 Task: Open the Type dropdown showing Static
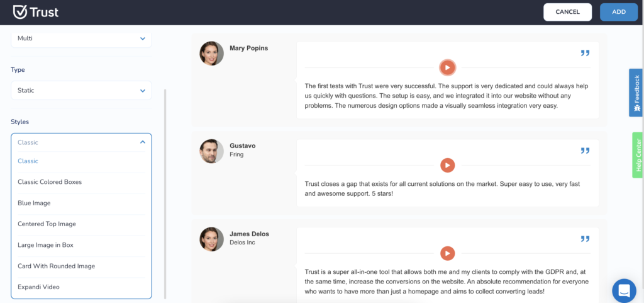tap(81, 91)
